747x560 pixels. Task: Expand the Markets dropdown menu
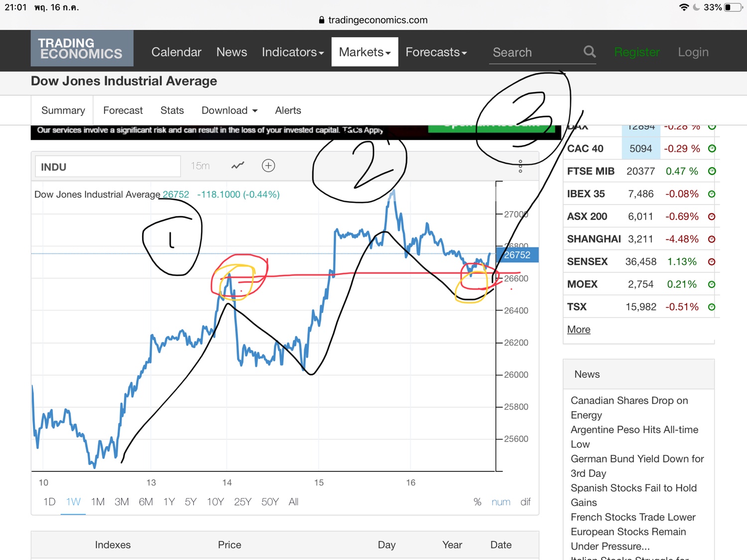point(365,52)
